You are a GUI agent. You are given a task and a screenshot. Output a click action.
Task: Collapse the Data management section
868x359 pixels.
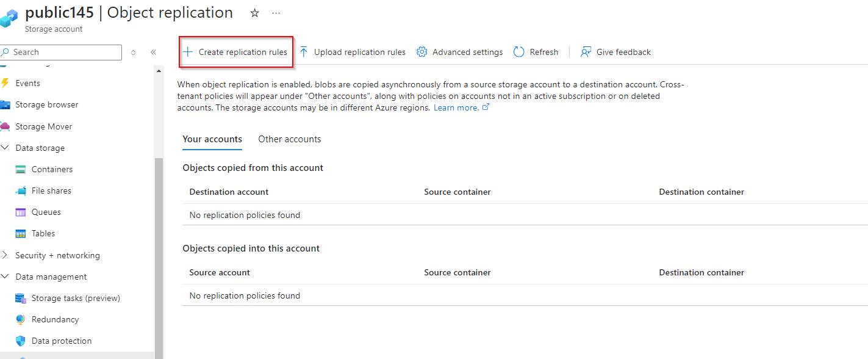pos(5,277)
